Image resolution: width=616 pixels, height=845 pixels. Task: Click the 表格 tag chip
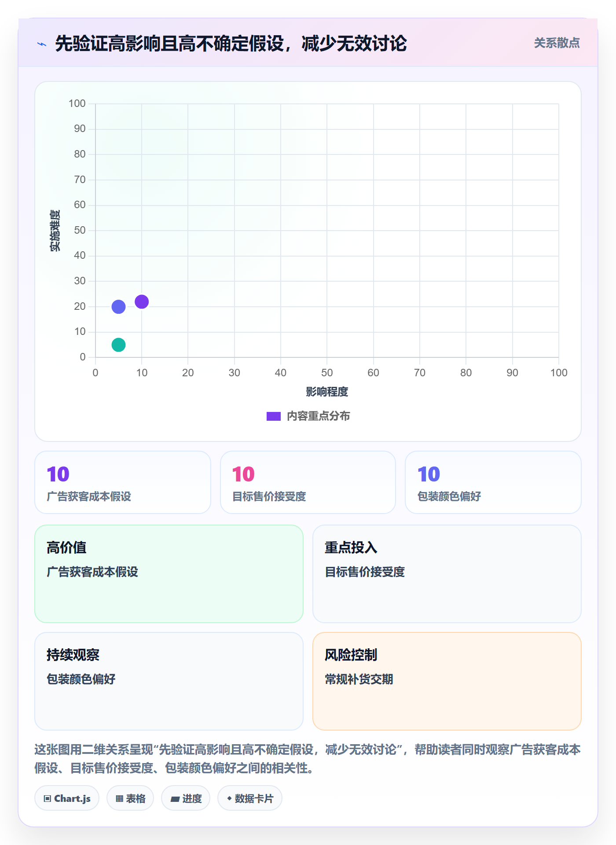point(130,798)
